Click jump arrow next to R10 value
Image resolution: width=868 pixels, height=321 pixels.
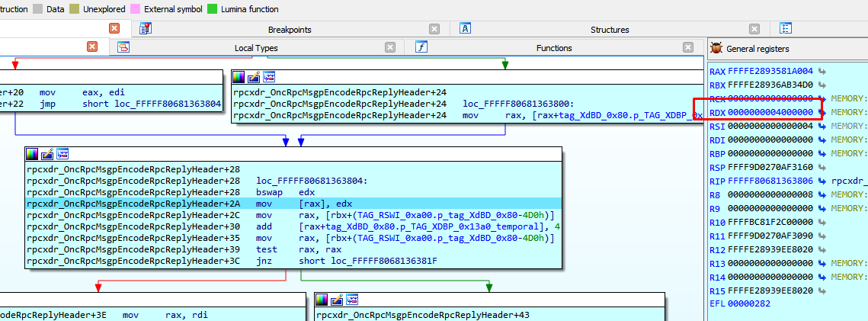[x=822, y=222]
